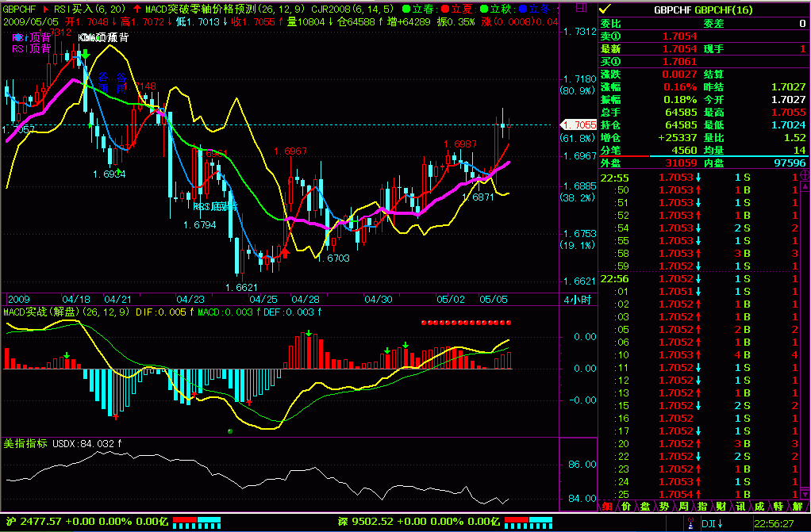811x532 pixels.
Task: Click the green 立秋 dot marker
Action: point(486,10)
